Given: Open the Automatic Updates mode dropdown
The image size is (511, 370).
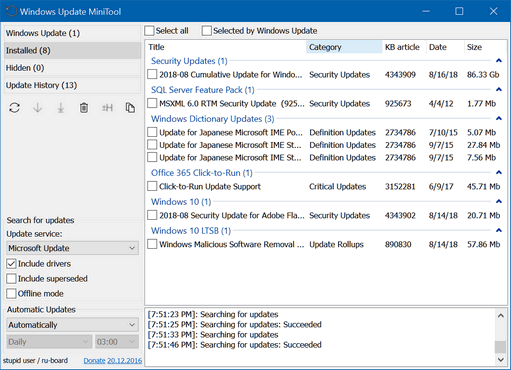Looking at the screenshot, I should point(72,325).
